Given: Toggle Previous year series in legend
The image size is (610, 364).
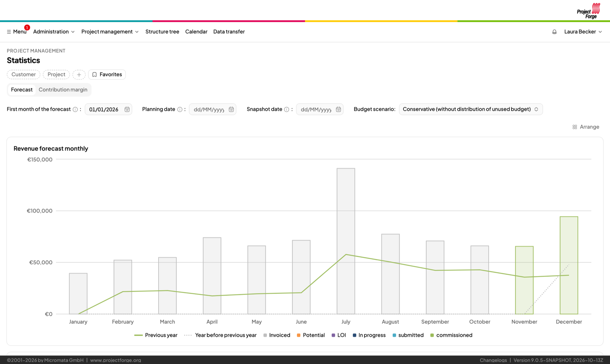Looking at the screenshot, I should coord(156,335).
